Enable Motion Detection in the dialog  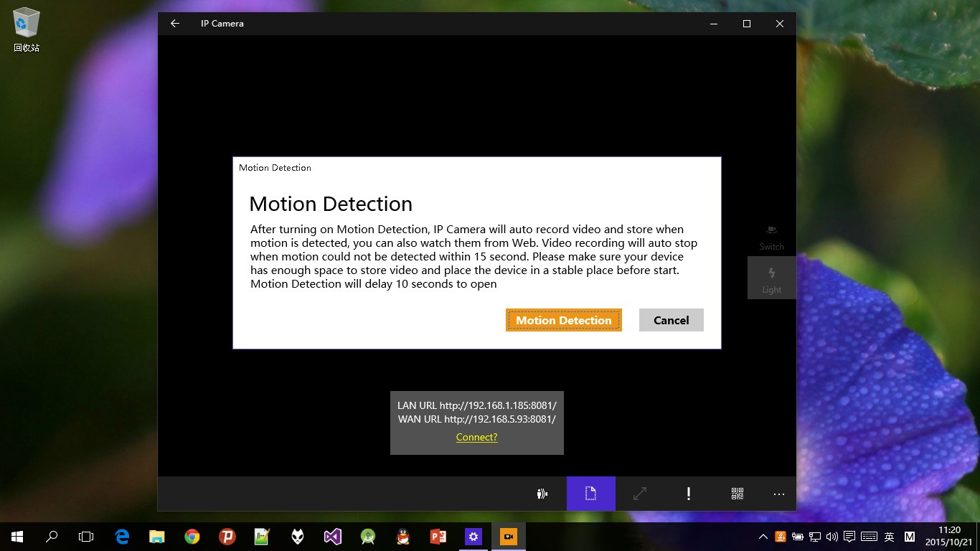tap(563, 320)
